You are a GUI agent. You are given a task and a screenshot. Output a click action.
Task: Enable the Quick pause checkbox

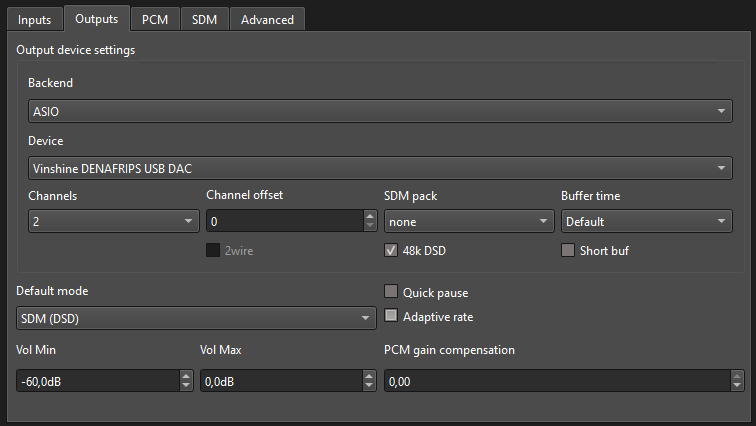tap(391, 292)
